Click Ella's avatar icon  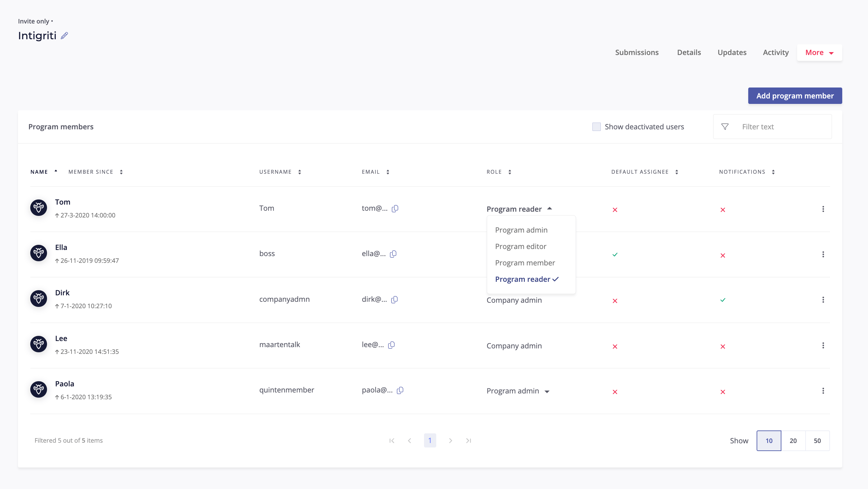point(39,253)
